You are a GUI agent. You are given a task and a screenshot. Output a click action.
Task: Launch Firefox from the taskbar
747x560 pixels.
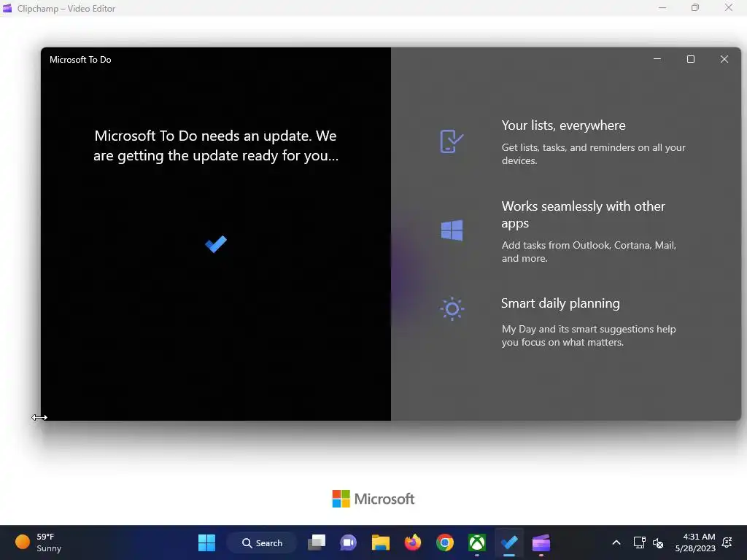pos(413,542)
